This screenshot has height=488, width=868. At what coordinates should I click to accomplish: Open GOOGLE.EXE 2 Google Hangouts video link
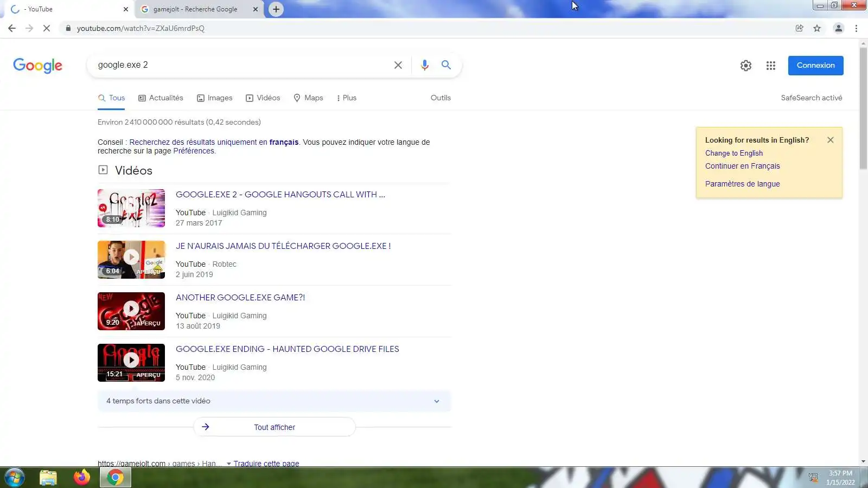(x=280, y=195)
